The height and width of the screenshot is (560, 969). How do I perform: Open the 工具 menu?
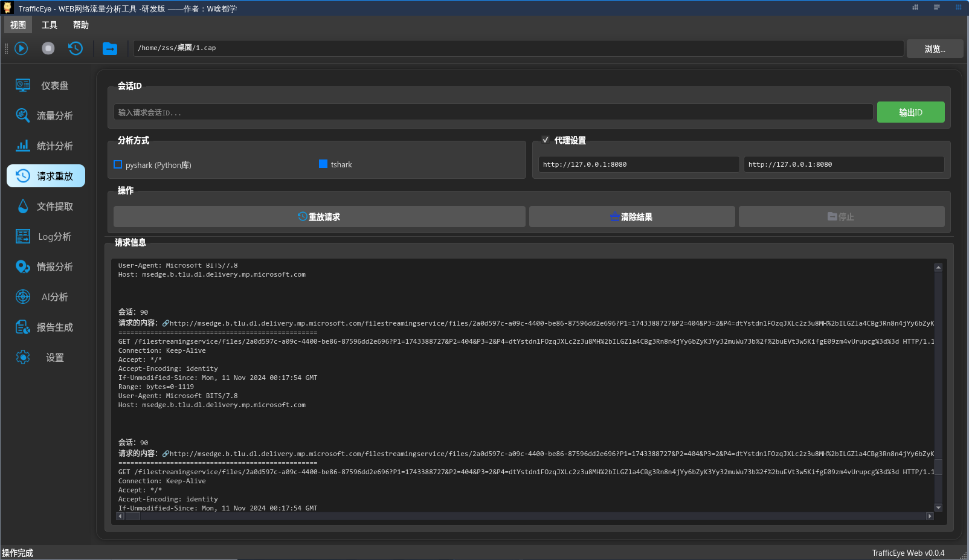[50, 25]
